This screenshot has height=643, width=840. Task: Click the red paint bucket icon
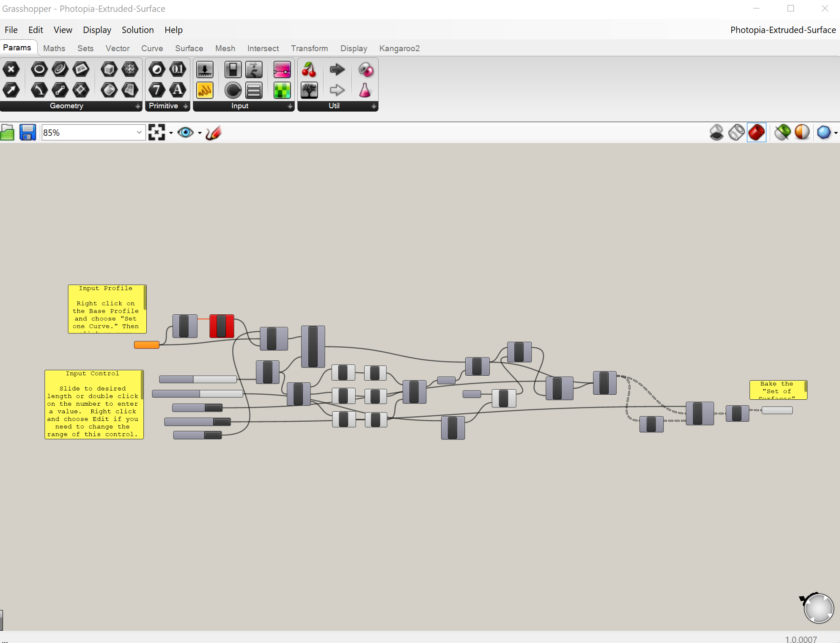point(756,132)
